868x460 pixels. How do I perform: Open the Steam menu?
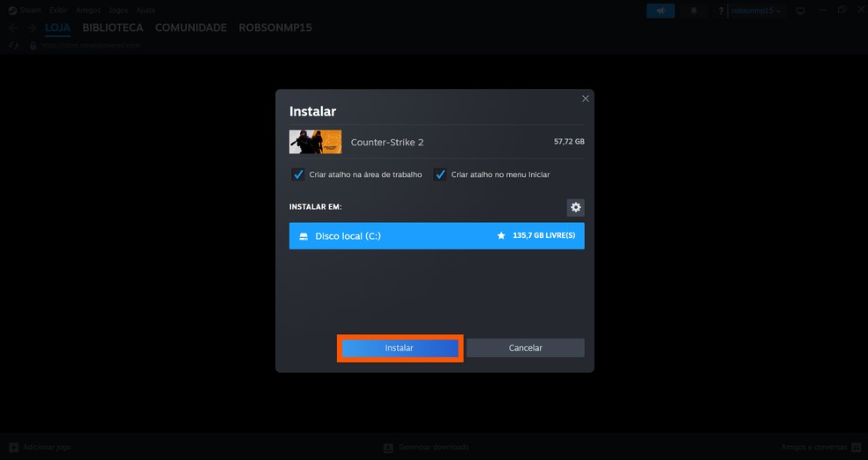(30, 10)
